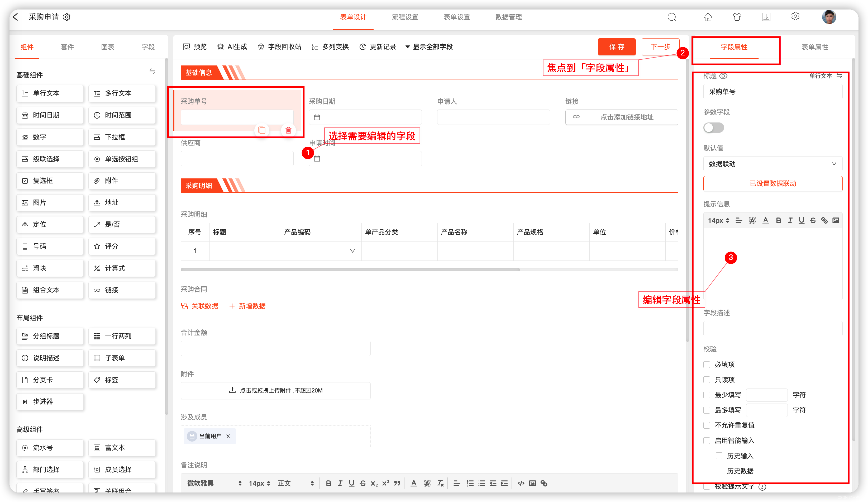868x502 pixels.
Task: Open the search magnifier in top bar
Action: (671, 17)
